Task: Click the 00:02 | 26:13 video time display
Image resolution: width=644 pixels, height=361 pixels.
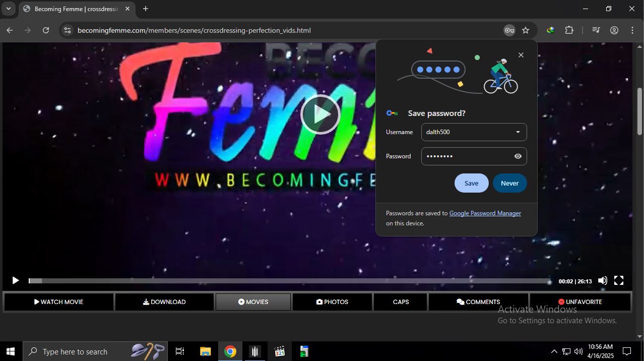Action: [575, 281]
